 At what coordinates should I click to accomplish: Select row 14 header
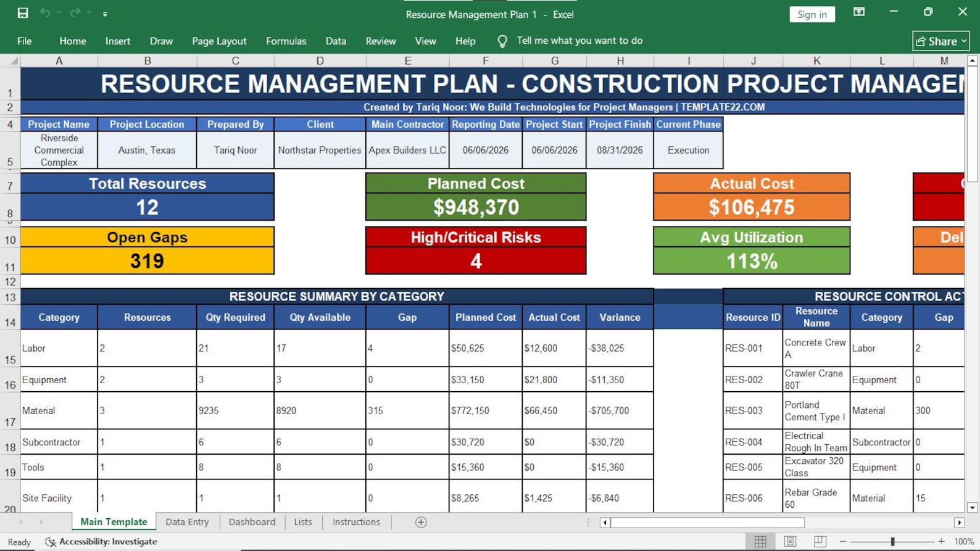click(x=10, y=317)
